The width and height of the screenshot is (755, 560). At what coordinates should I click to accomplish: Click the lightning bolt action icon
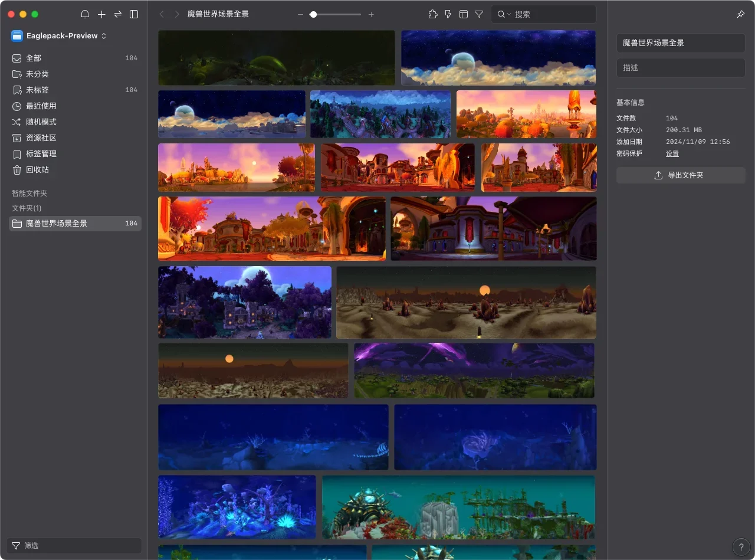pyautogui.click(x=448, y=14)
